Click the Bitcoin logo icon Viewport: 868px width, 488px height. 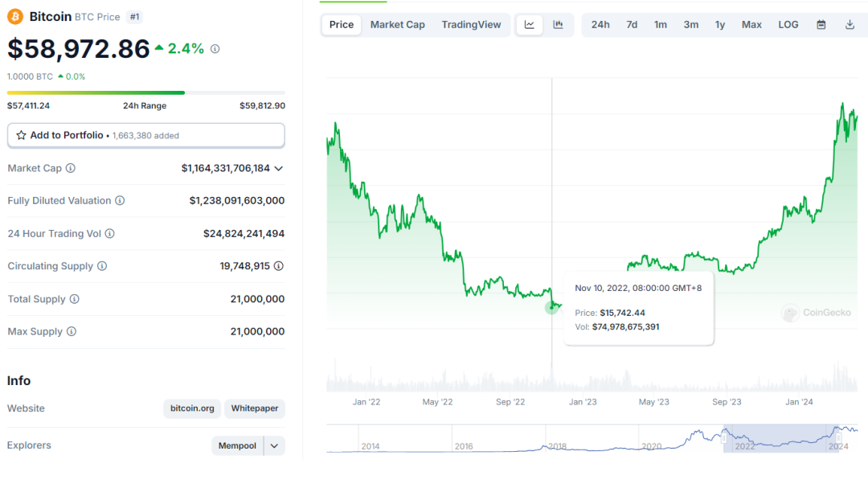[x=15, y=17]
